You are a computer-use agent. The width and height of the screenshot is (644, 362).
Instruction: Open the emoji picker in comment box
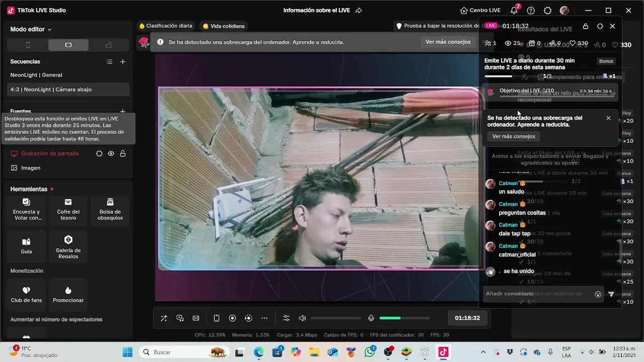pos(598,294)
